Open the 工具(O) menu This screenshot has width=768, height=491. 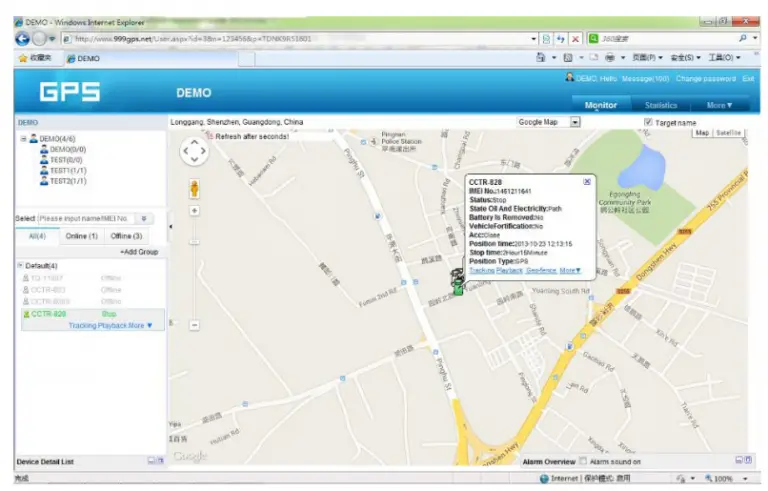tap(724, 58)
